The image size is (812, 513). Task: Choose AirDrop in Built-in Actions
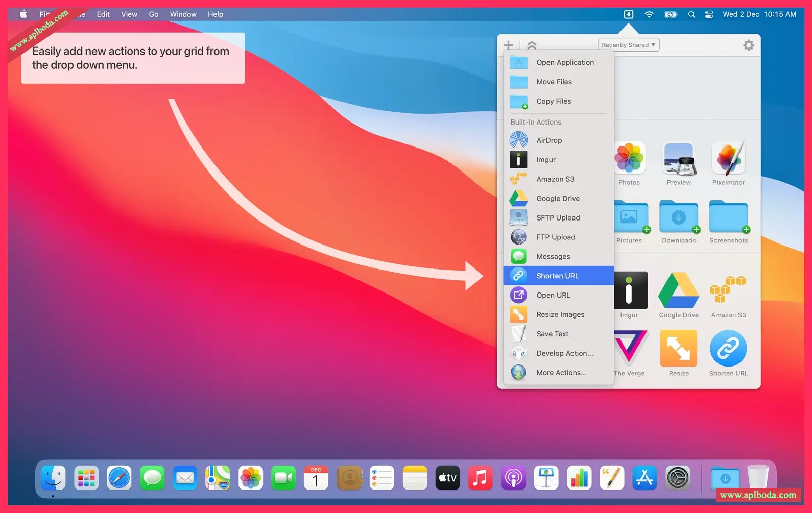(x=549, y=140)
